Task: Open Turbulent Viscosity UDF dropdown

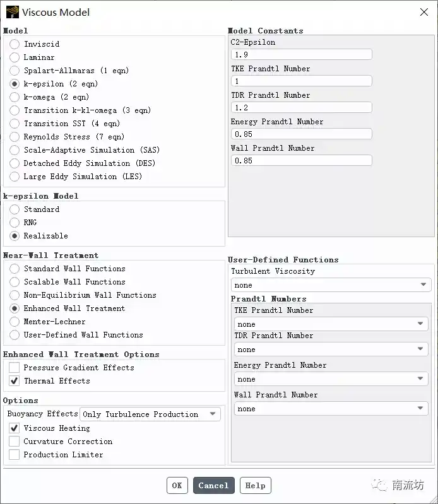Action: pos(331,284)
